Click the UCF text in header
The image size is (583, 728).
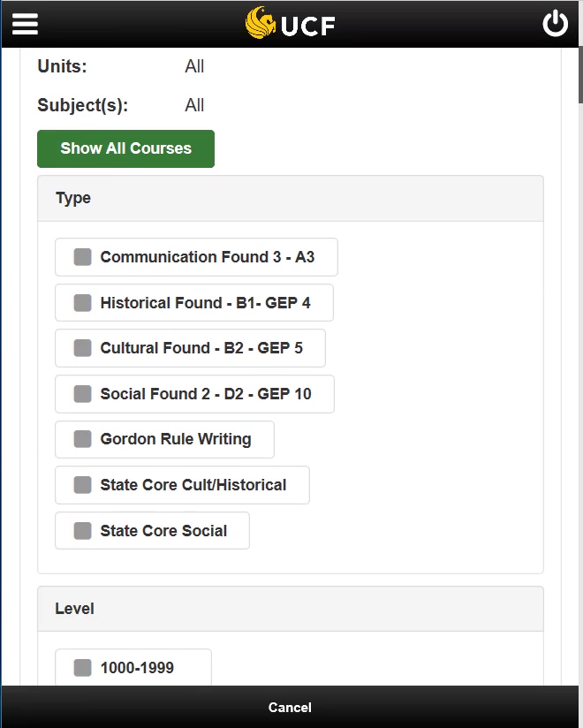coord(307,26)
